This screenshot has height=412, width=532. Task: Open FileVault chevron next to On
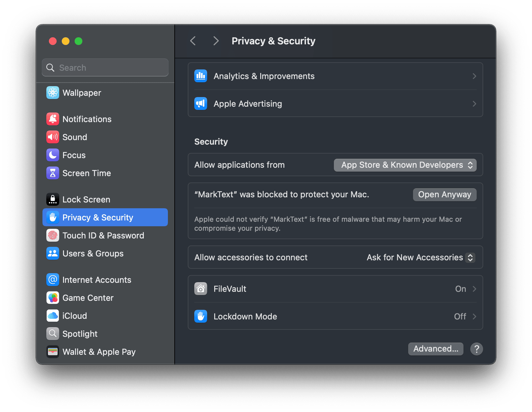tap(474, 289)
